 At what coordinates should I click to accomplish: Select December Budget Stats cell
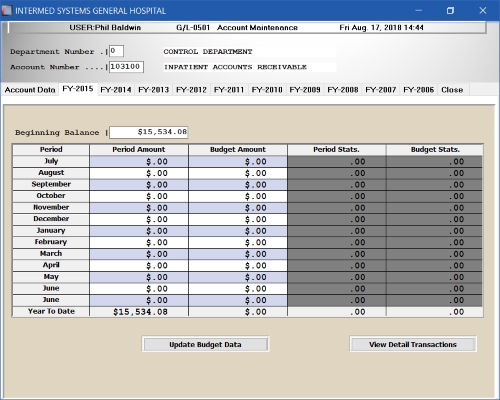coord(434,219)
